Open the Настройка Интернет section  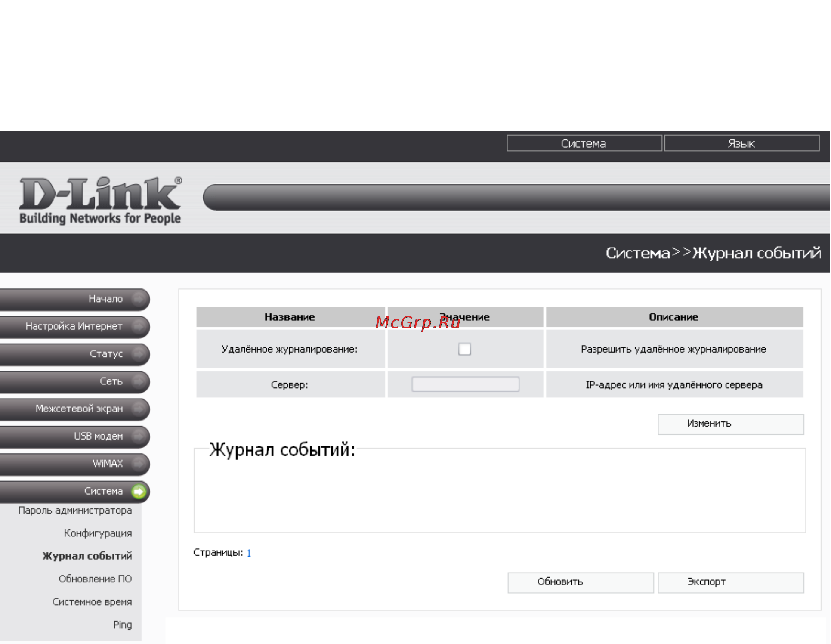click(x=75, y=326)
